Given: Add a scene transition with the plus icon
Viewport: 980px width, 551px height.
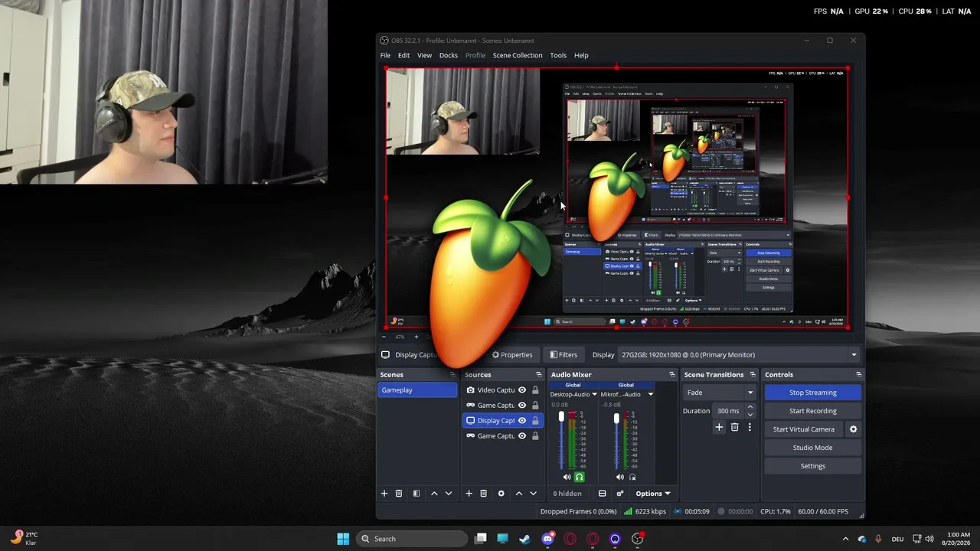Looking at the screenshot, I should 719,428.
